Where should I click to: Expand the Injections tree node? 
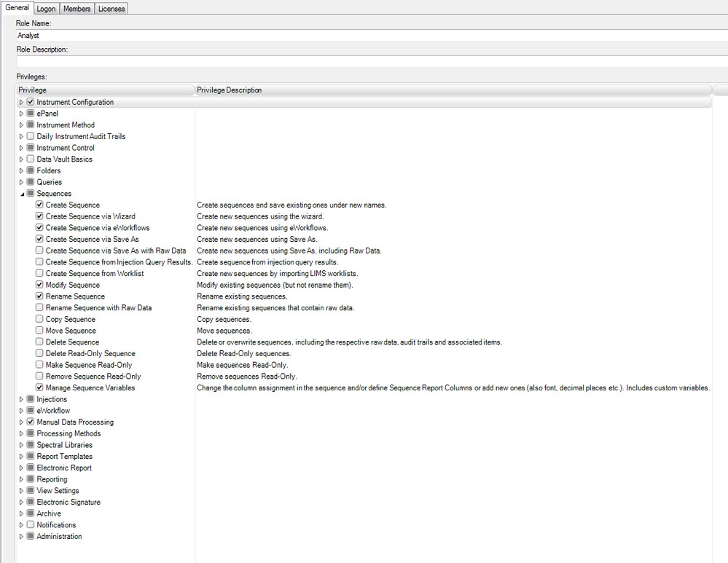click(x=22, y=400)
